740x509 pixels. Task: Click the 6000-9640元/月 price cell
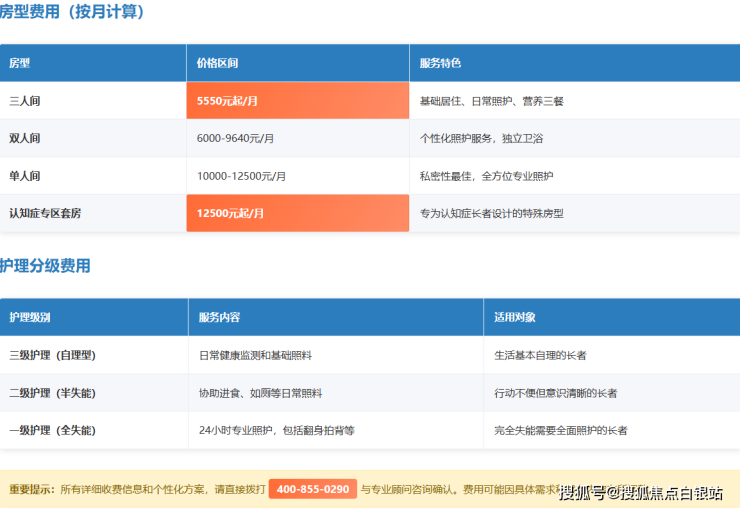[241, 138]
